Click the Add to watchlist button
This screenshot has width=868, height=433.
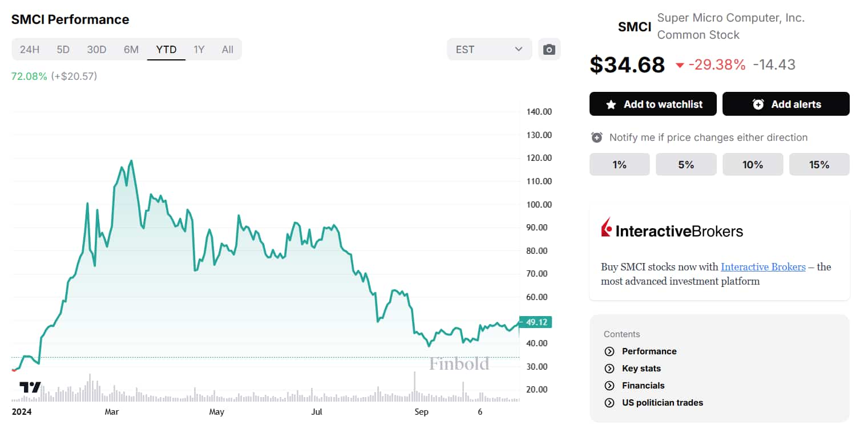[x=653, y=104]
